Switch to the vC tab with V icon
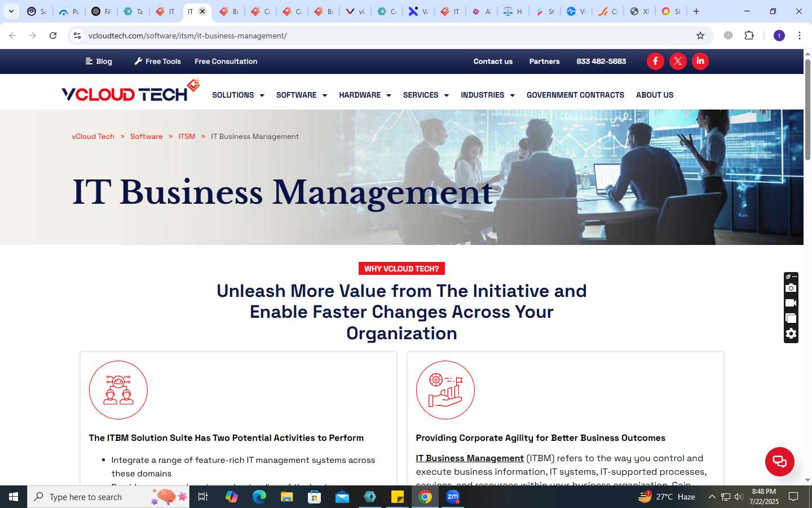The image size is (812, 508). pos(355,11)
